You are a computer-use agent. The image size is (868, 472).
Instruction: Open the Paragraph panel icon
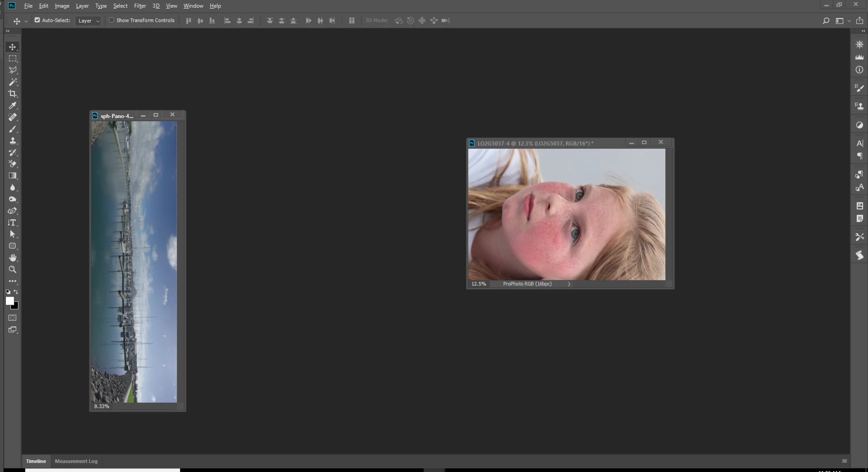tap(859, 156)
